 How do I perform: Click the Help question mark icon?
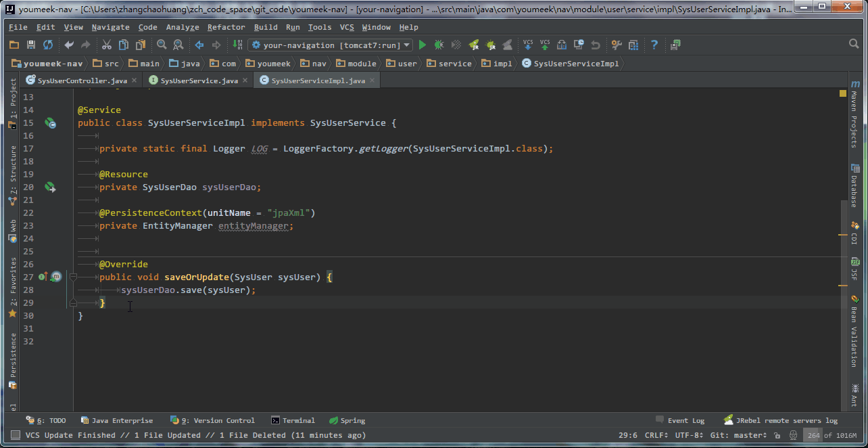pyautogui.click(x=654, y=45)
